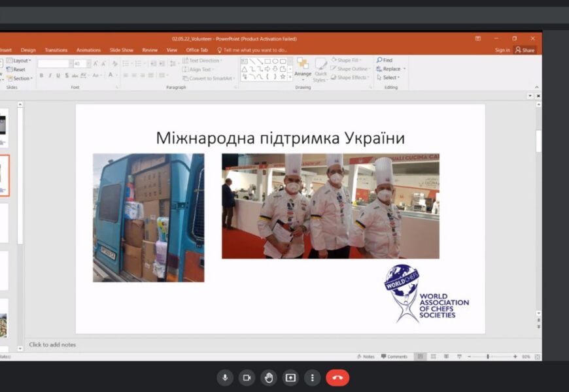The image size is (569, 392).
Task: Open the Slide Show ribbon tab
Action: (x=122, y=50)
